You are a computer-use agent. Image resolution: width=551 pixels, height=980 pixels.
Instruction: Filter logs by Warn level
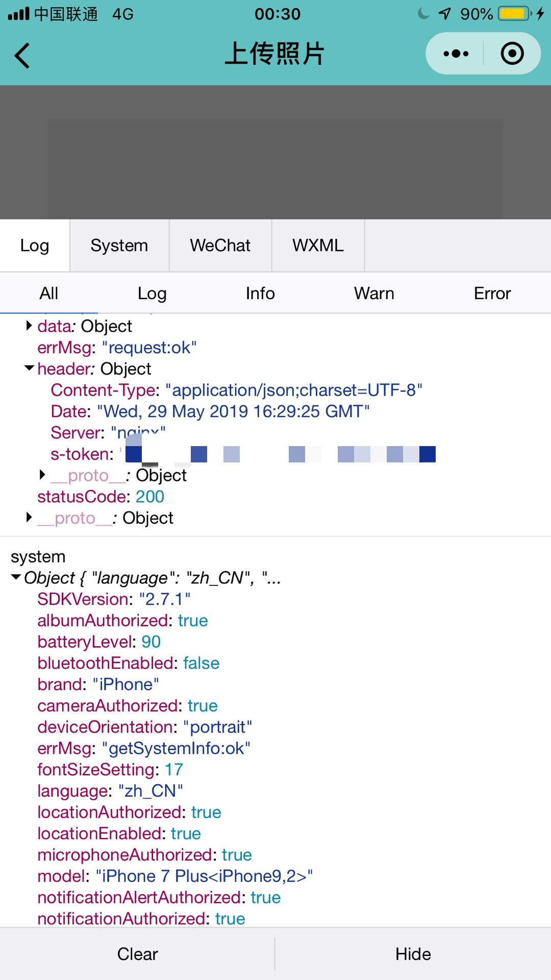click(x=374, y=293)
